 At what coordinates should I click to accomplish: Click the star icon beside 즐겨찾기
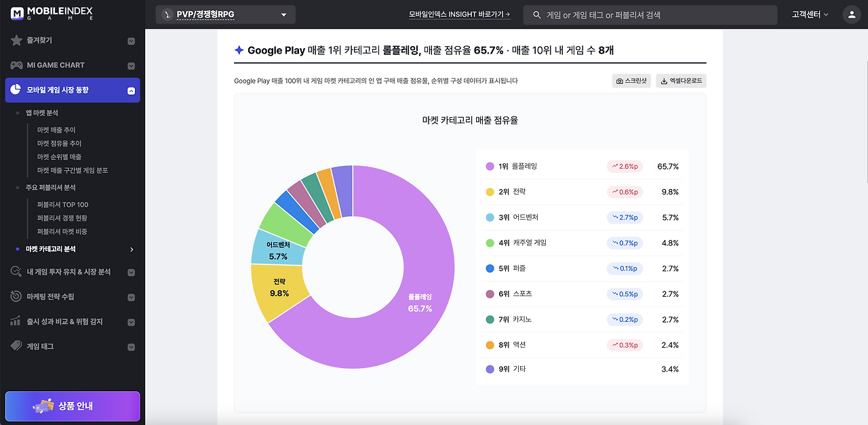(x=16, y=41)
